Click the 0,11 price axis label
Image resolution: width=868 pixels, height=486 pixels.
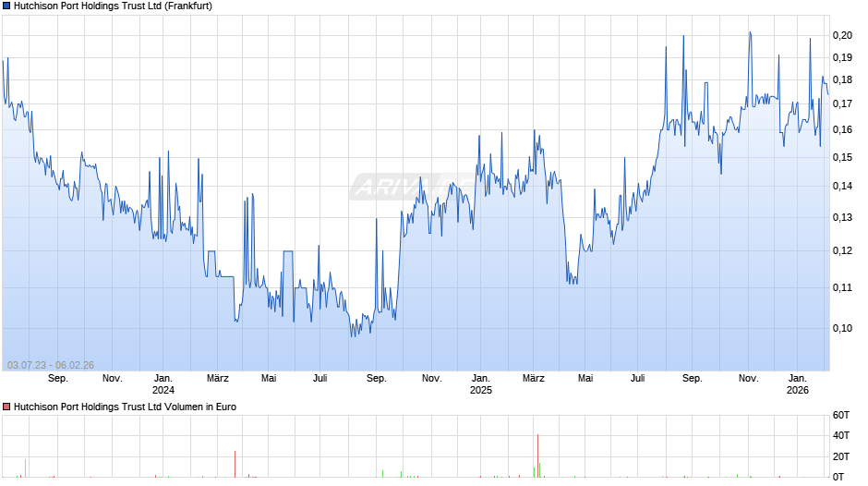pos(842,287)
